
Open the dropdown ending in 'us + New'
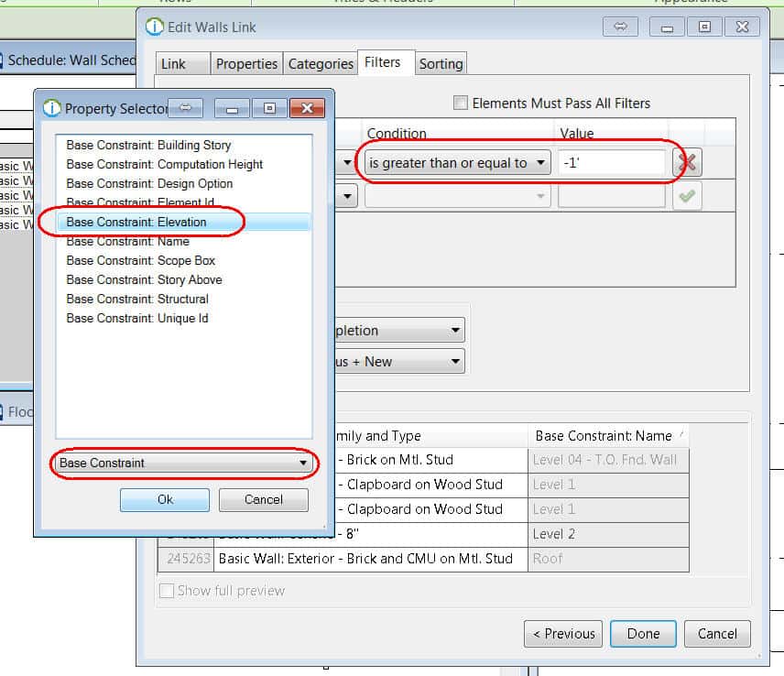[399, 361]
